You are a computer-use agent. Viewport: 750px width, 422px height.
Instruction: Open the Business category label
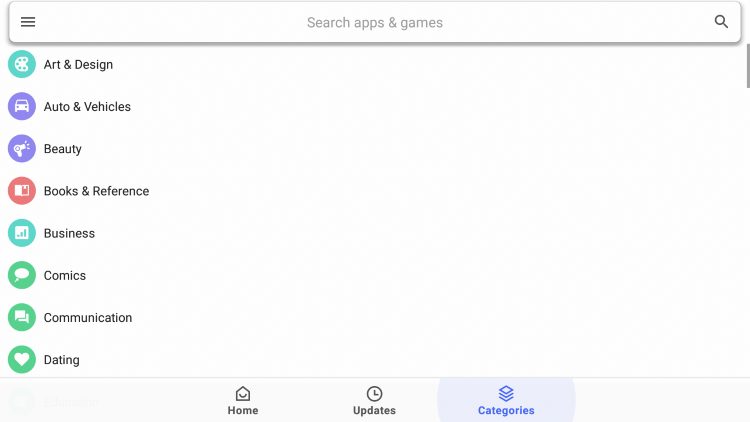[x=69, y=233]
